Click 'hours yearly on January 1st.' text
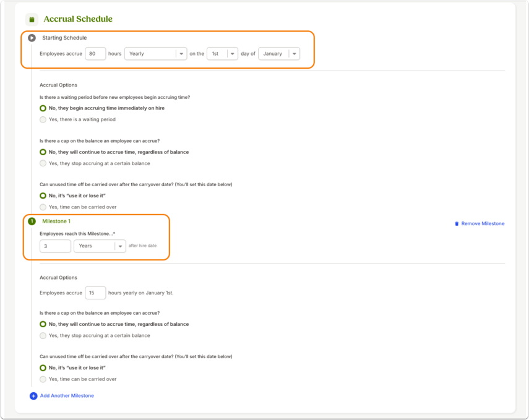The image size is (529, 420). (140, 293)
